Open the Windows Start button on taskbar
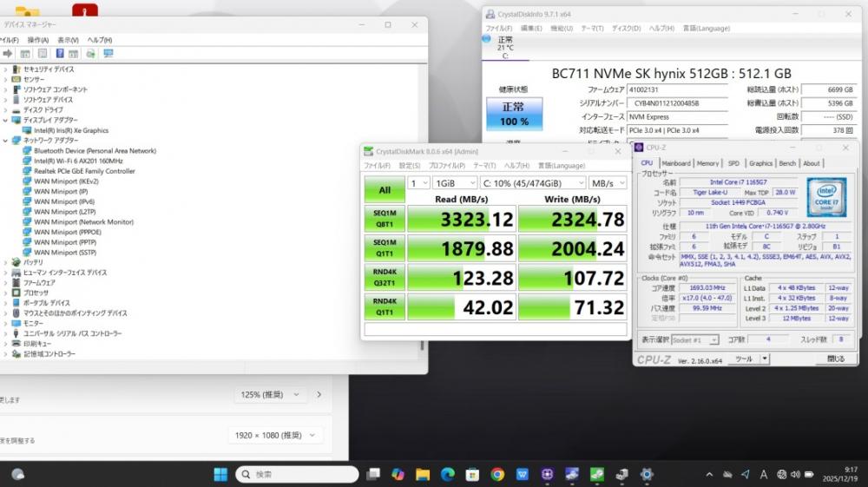 [x=220, y=474]
